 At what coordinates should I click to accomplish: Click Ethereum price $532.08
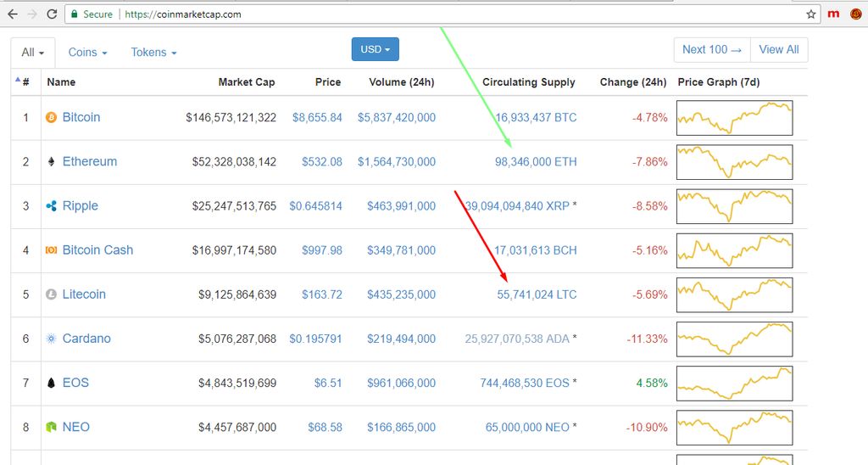tap(321, 162)
